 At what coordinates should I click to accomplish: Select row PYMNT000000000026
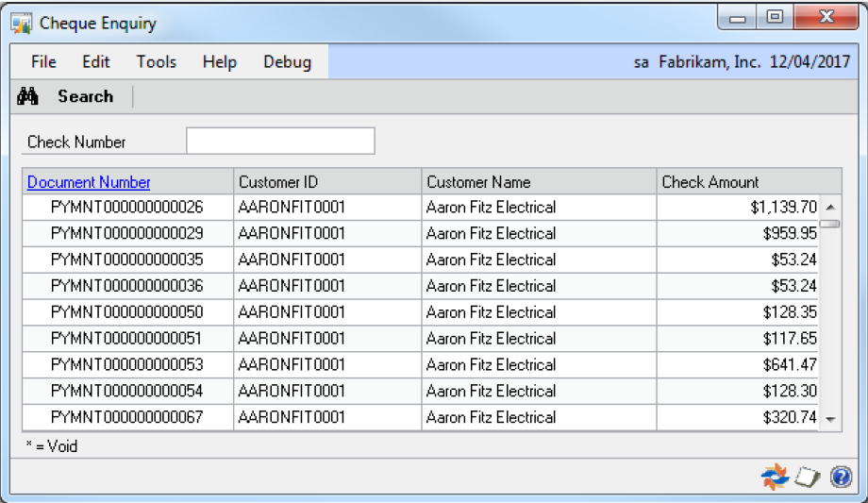[x=126, y=207]
